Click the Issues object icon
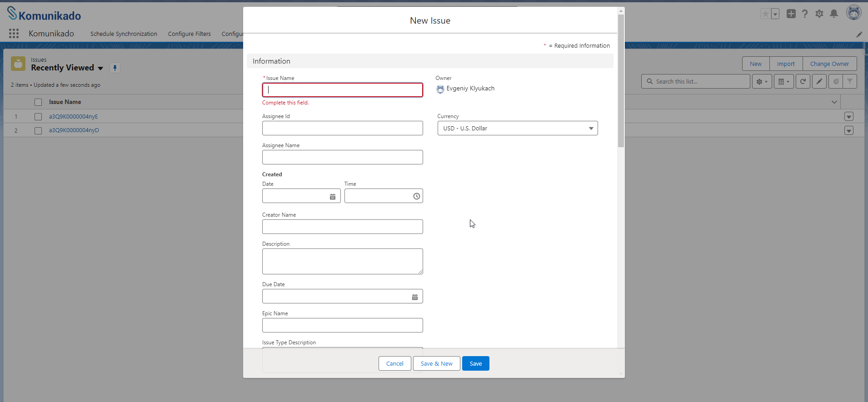The image size is (868, 402). pos(18,64)
